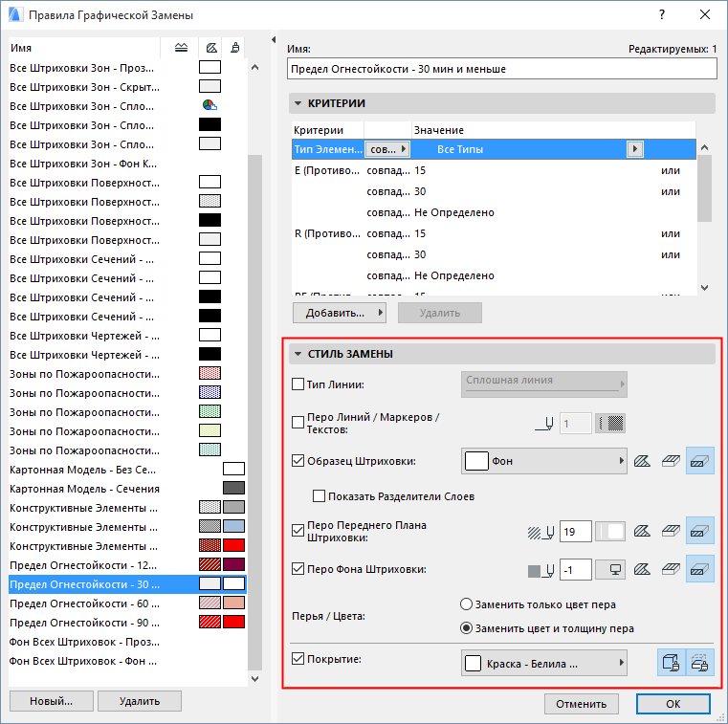Screen dimensions: 728x724
Task: Click the foreground pen number field 19
Action: pyautogui.click(x=576, y=531)
